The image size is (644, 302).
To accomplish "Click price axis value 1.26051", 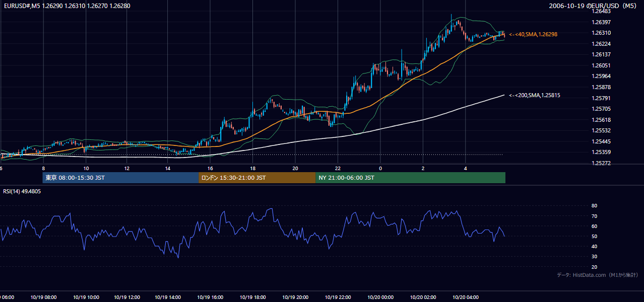I will (x=602, y=65).
